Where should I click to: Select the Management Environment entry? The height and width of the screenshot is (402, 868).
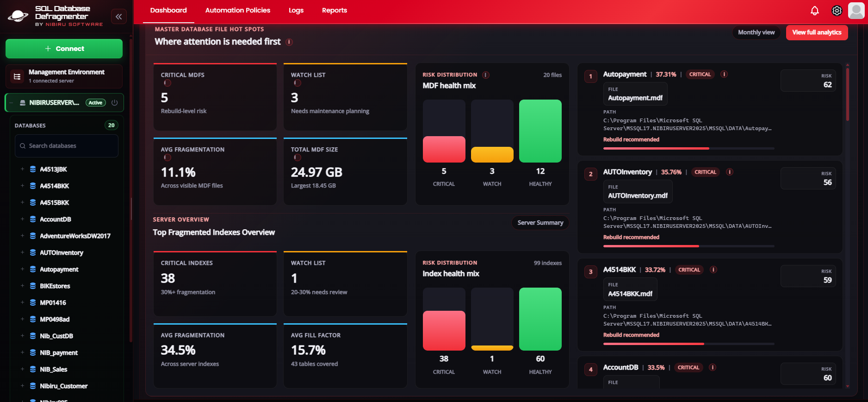click(x=64, y=76)
